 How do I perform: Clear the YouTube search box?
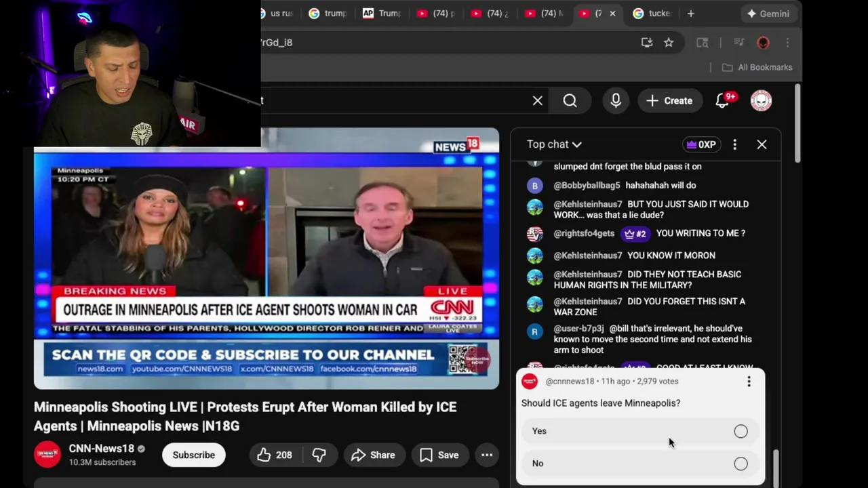click(x=537, y=100)
